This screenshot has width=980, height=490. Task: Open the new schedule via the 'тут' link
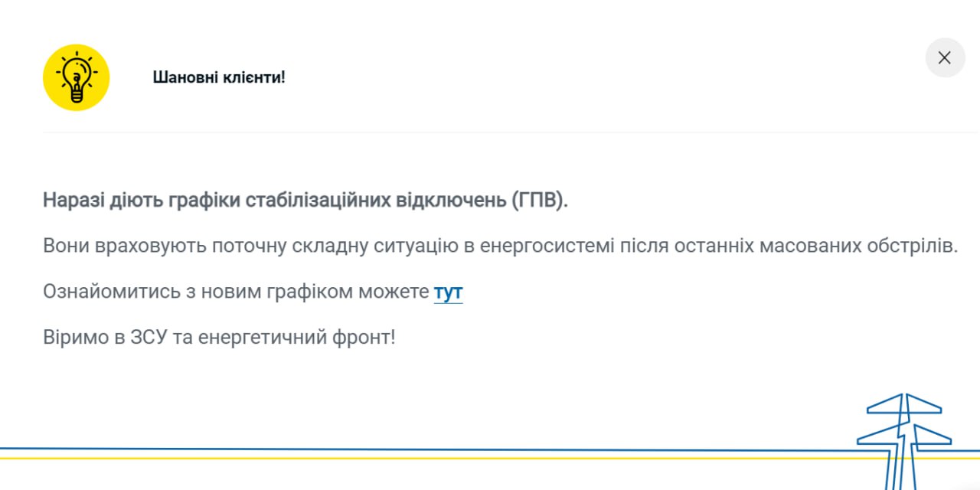click(x=448, y=292)
